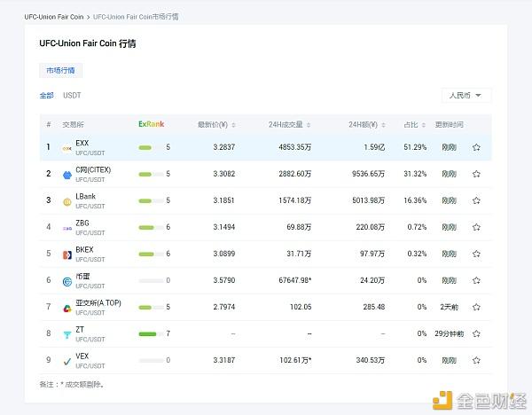Click the BKEX exchange logo

pos(67,254)
